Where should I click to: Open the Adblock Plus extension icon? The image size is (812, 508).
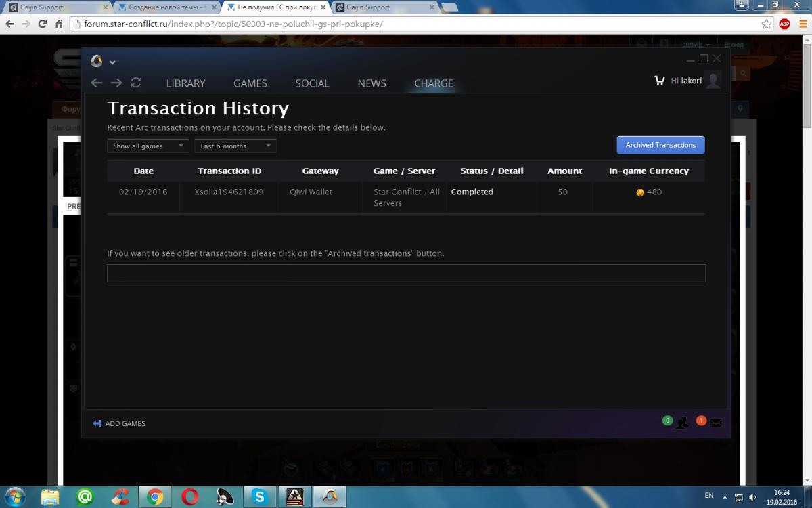(x=785, y=24)
